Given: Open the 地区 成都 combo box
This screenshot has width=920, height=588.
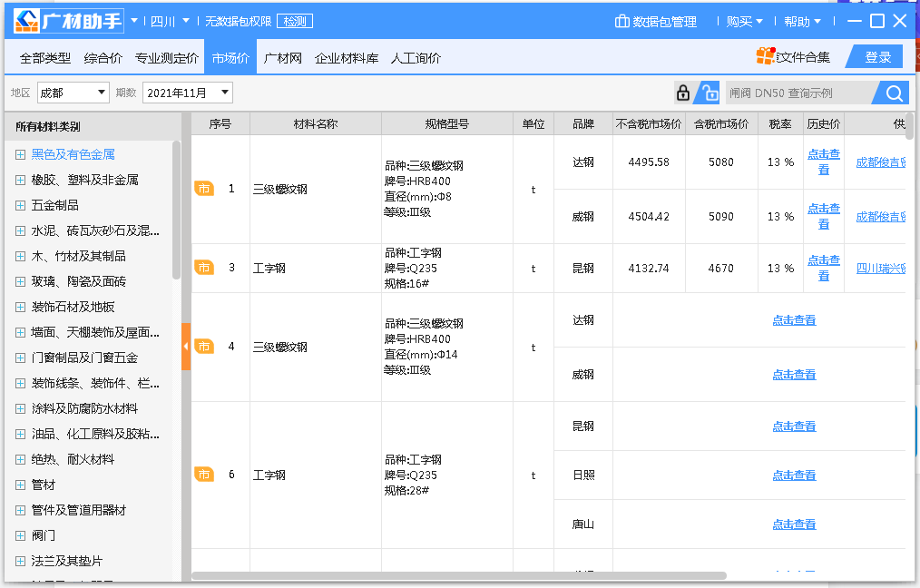Looking at the screenshot, I should tap(73, 93).
